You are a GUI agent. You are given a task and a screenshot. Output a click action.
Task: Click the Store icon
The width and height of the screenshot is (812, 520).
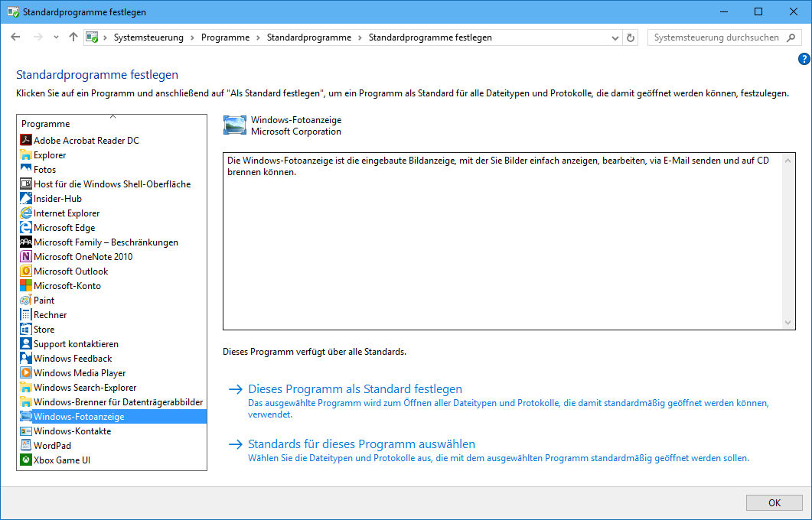click(x=26, y=329)
